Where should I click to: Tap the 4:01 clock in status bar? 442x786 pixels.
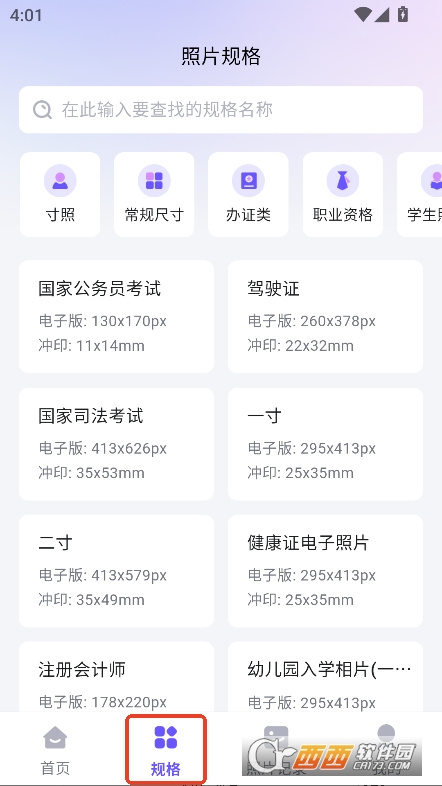[26, 15]
